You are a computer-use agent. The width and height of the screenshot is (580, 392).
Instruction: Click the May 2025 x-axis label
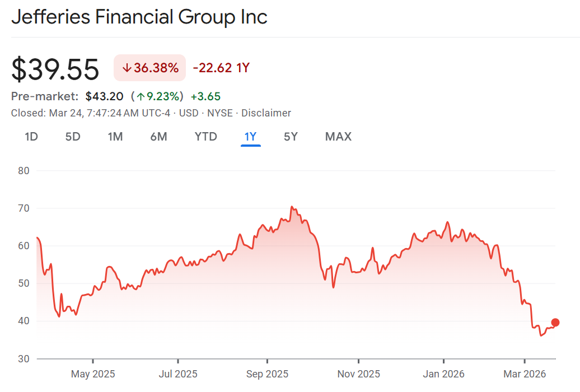click(93, 374)
